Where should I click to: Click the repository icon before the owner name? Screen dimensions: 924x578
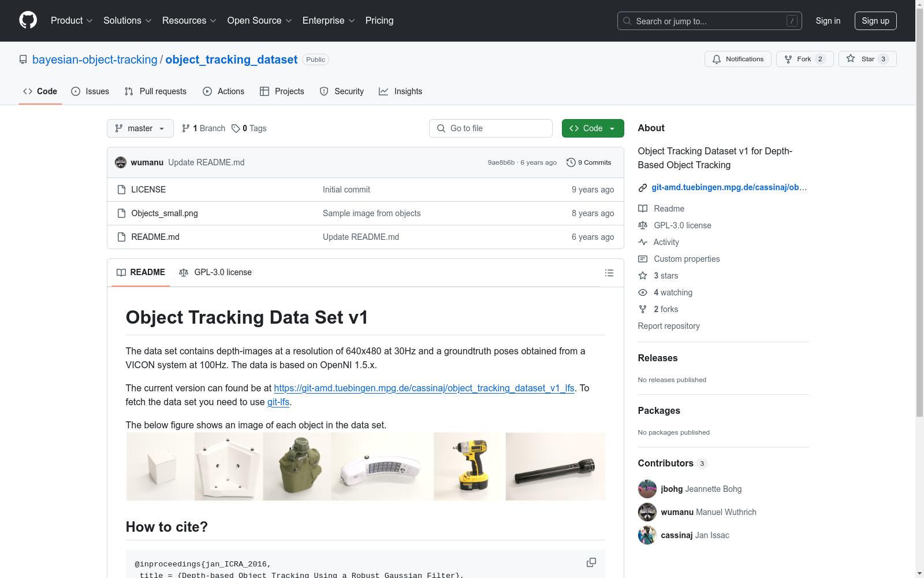point(23,60)
